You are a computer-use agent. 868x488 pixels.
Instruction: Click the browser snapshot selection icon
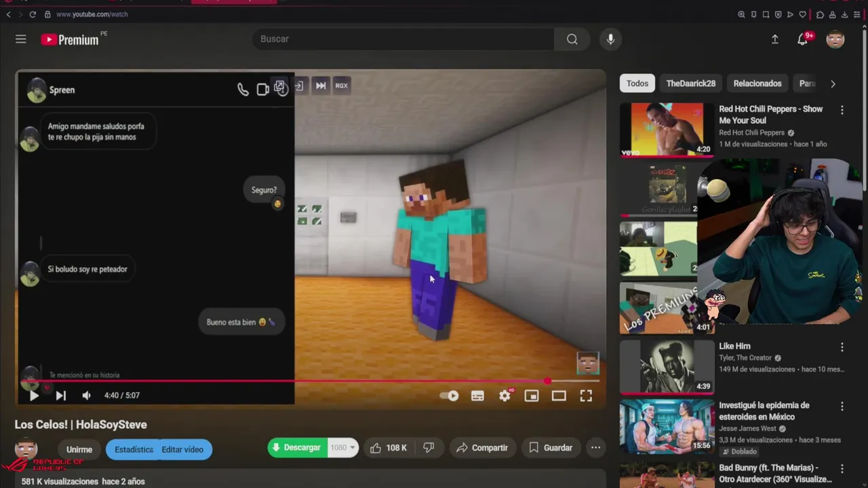pos(766,14)
